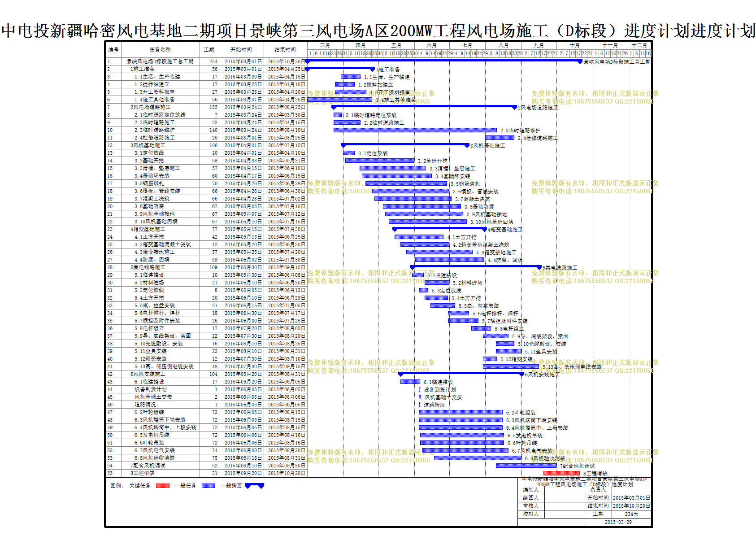The image size is (756, 549).
Task: Select task name cell 1.2搅拌站建立
Action: click(161, 84)
